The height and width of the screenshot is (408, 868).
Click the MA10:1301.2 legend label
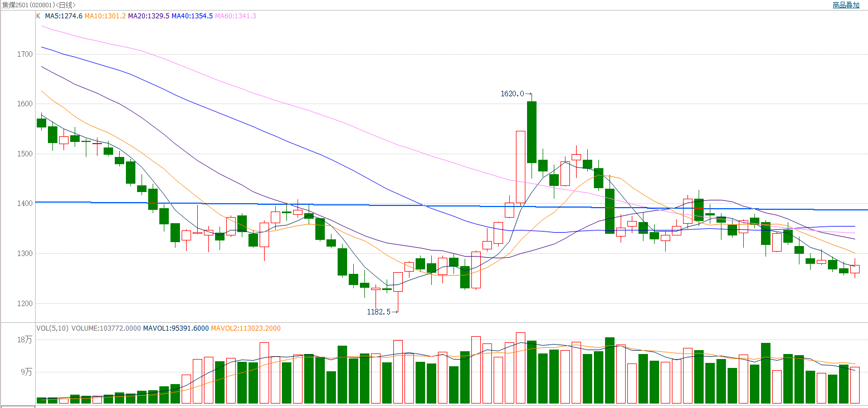pos(105,16)
